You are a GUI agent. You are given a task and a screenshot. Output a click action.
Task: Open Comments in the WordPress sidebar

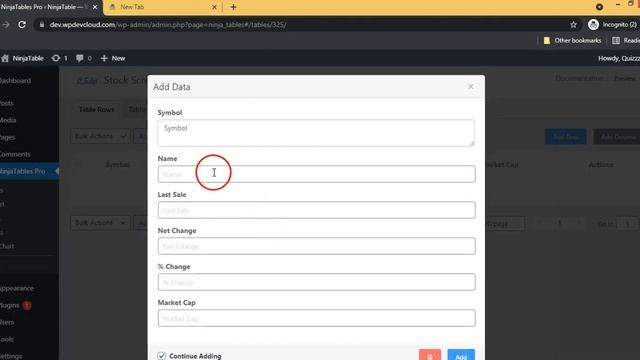(x=15, y=154)
